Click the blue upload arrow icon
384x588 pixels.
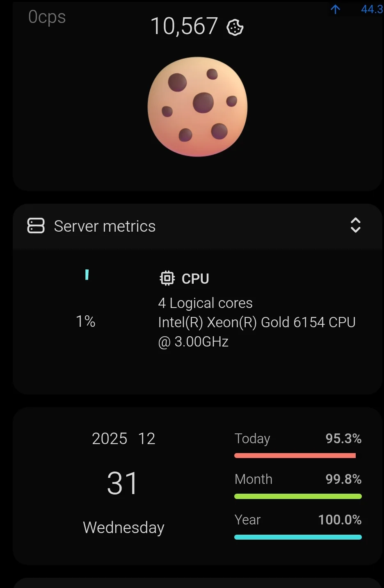pos(335,9)
